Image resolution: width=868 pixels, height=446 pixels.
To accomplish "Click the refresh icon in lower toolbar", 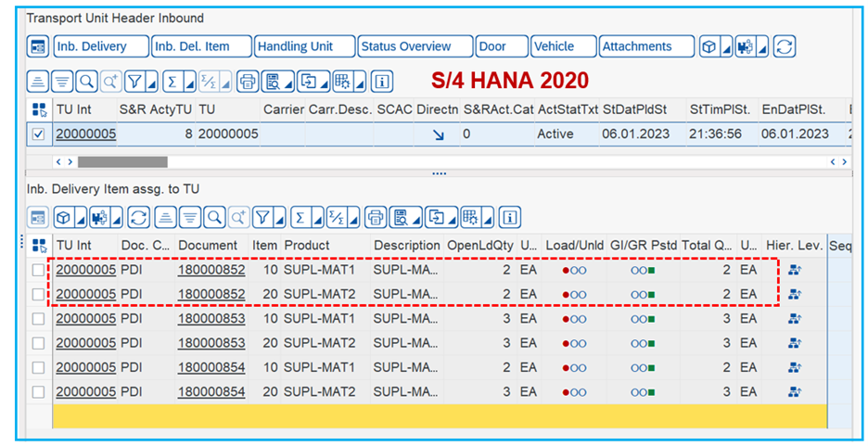I will pyautogui.click(x=138, y=218).
